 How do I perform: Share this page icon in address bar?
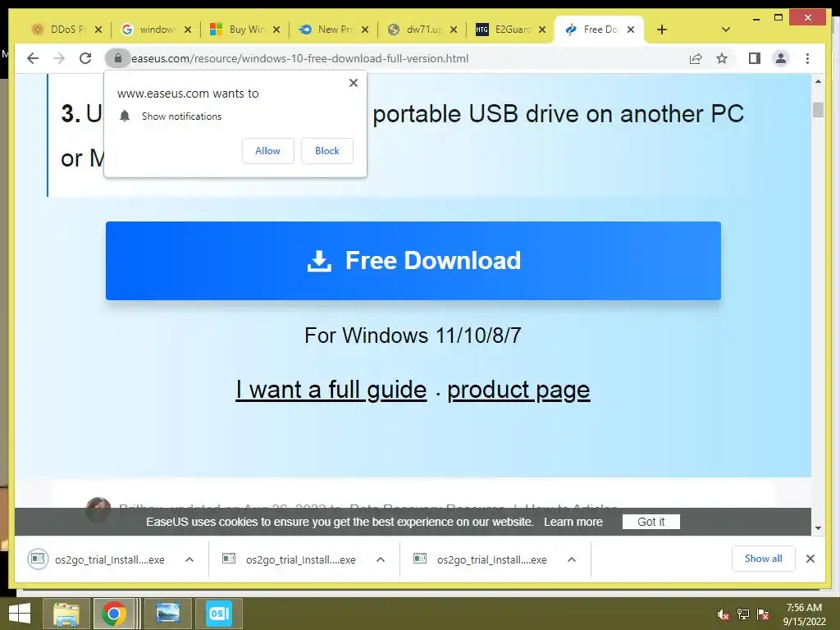coord(696,58)
